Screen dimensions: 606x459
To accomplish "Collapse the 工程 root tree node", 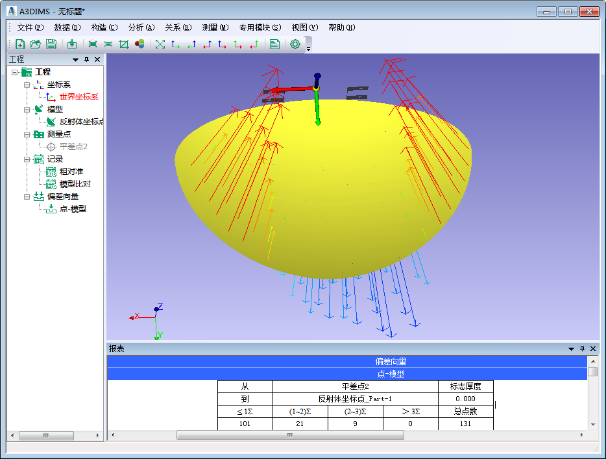I will coord(14,72).
